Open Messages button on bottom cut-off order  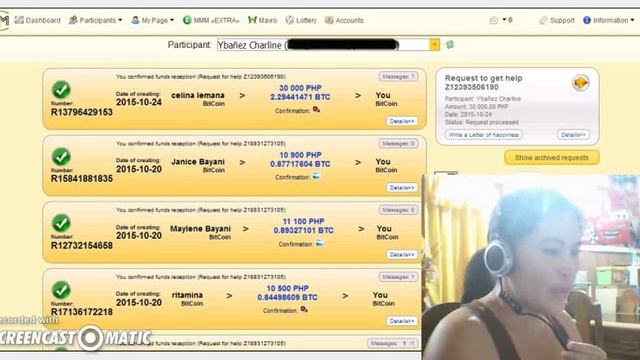[392, 343]
